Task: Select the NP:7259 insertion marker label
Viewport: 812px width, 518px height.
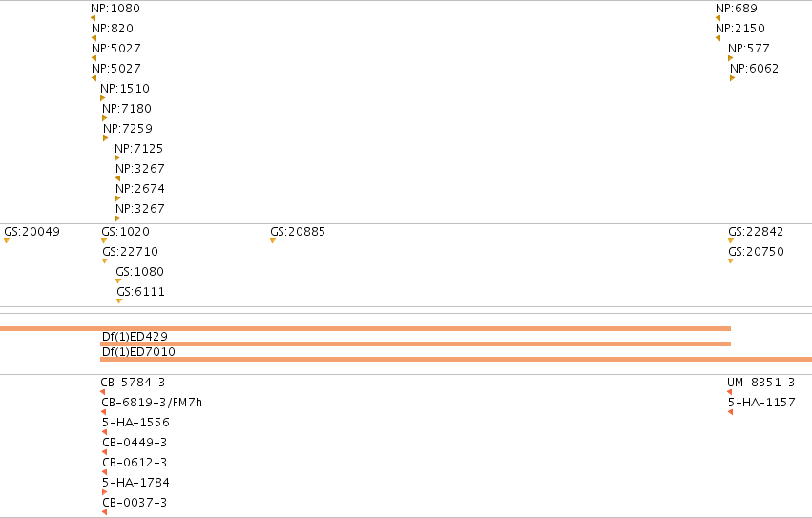Action: pyautogui.click(x=128, y=129)
